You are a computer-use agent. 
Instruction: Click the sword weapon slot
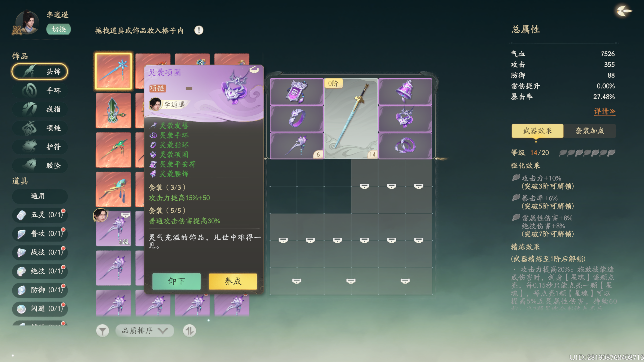click(x=351, y=118)
